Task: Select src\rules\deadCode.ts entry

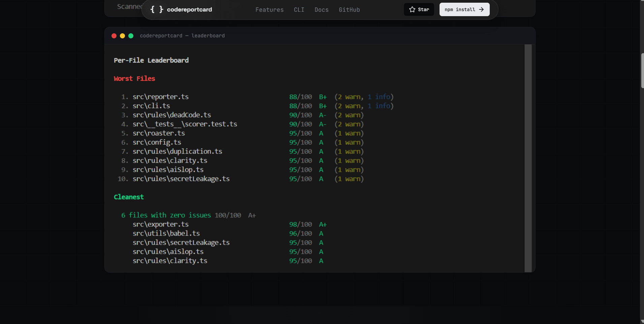Action: point(172,115)
